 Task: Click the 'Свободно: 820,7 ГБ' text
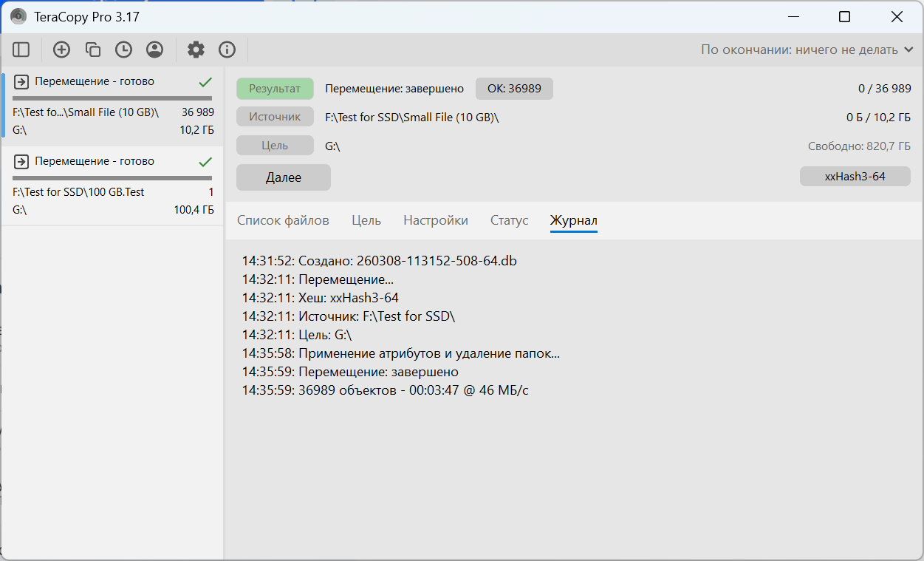pos(859,146)
